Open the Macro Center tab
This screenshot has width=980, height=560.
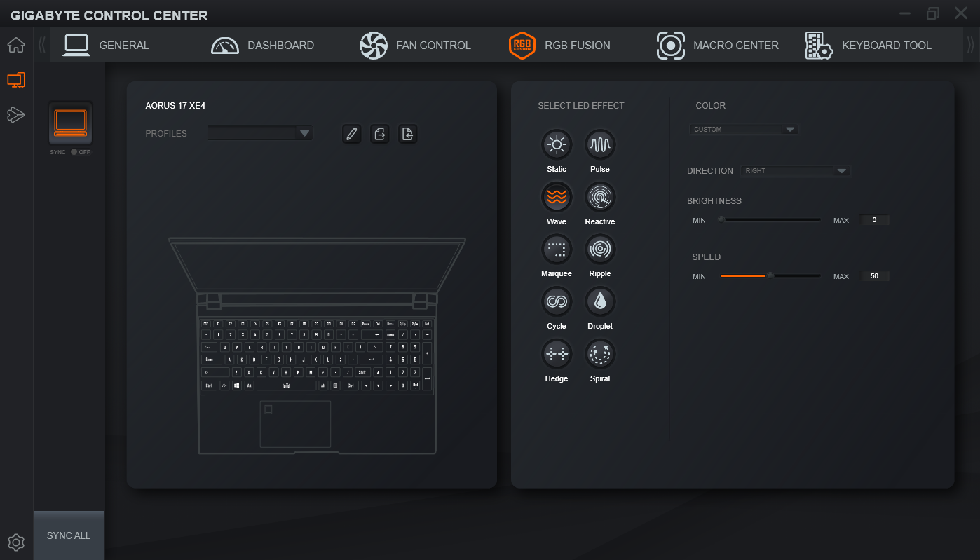(718, 46)
